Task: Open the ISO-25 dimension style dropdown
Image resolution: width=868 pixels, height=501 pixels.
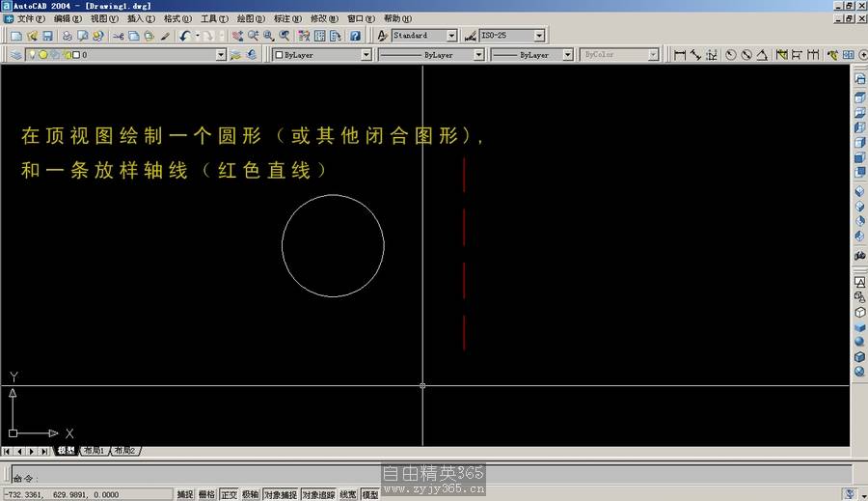Action: click(x=539, y=36)
